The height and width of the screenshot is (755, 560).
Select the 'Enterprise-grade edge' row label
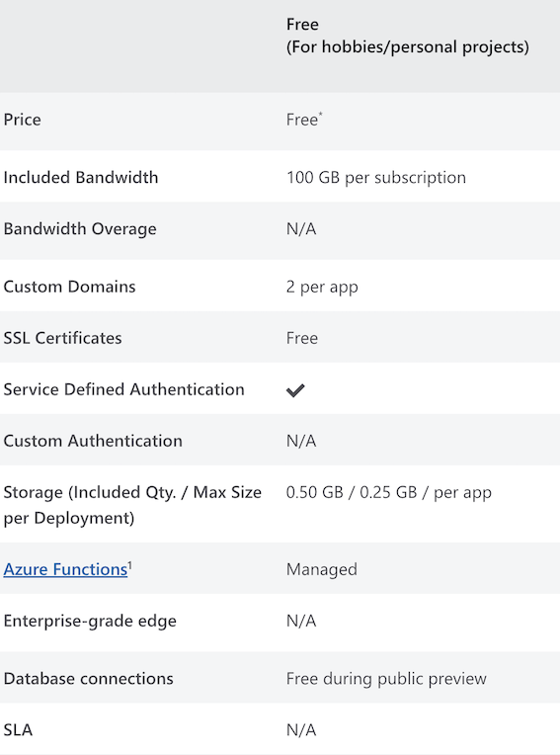[x=90, y=622]
